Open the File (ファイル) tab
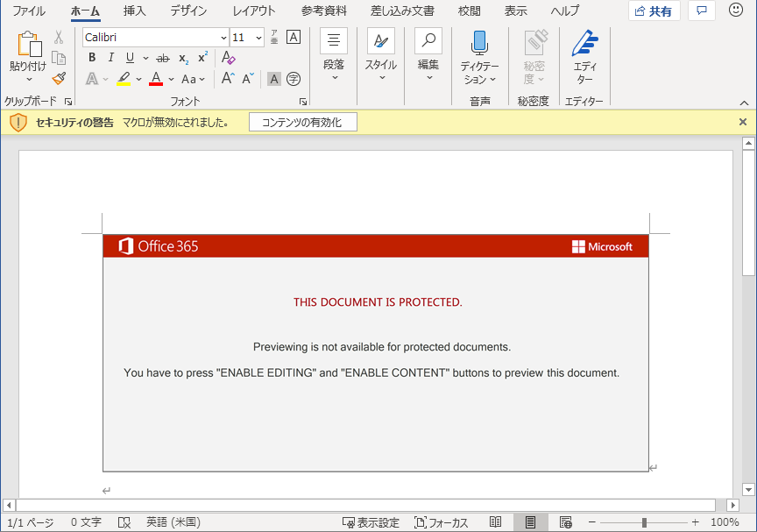The image size is (757, 532). [29, 11]
